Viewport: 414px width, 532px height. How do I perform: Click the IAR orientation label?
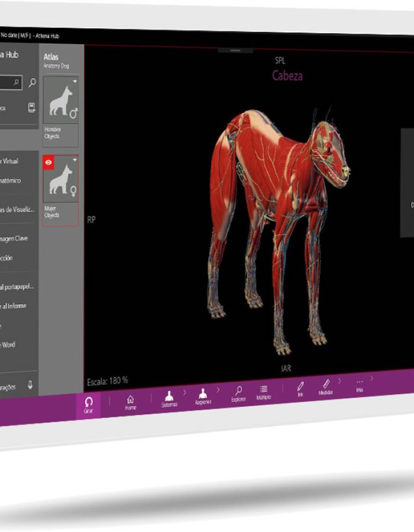pos(286,368)
